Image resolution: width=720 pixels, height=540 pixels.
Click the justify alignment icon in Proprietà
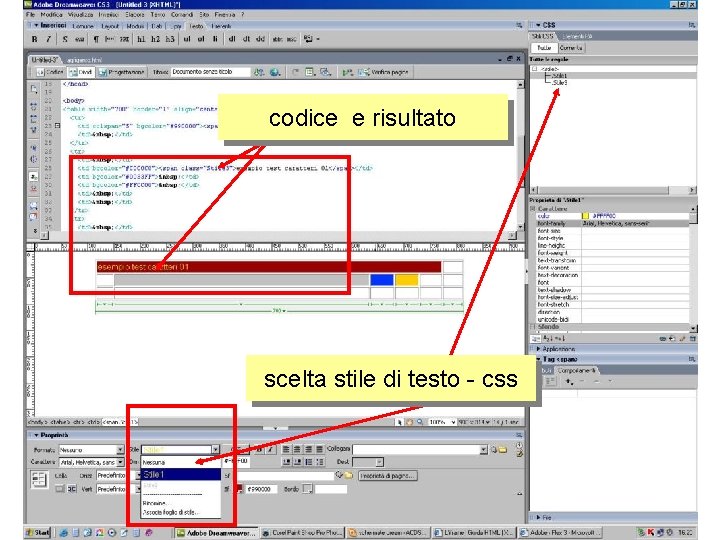point(319,449)
